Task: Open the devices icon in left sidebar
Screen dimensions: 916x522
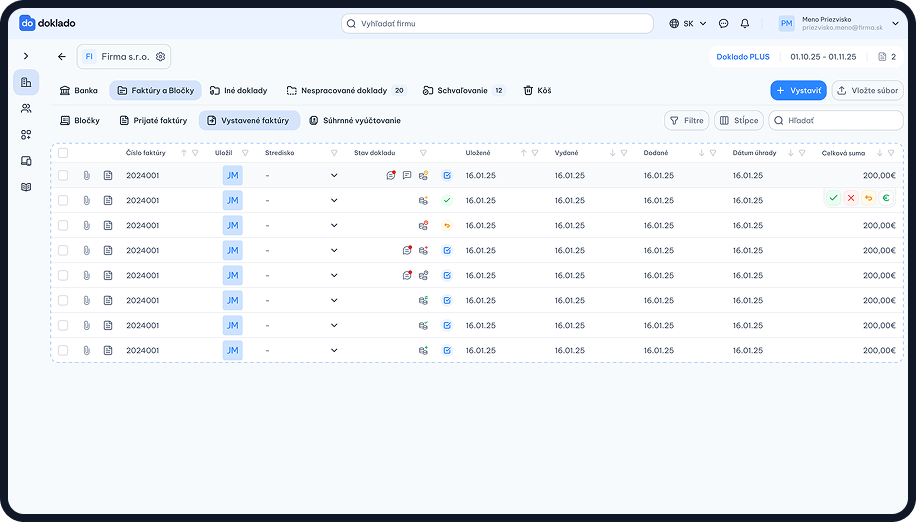Action: [26, 161]
